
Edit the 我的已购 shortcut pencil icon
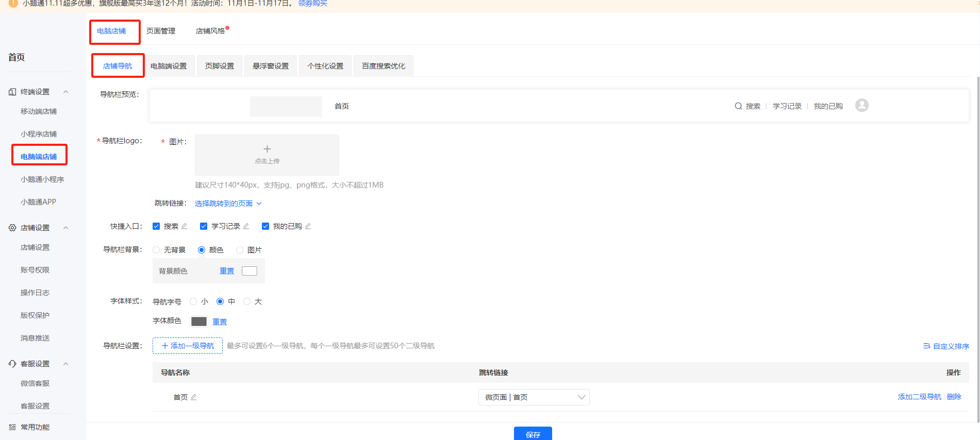(x=308, y=226)
